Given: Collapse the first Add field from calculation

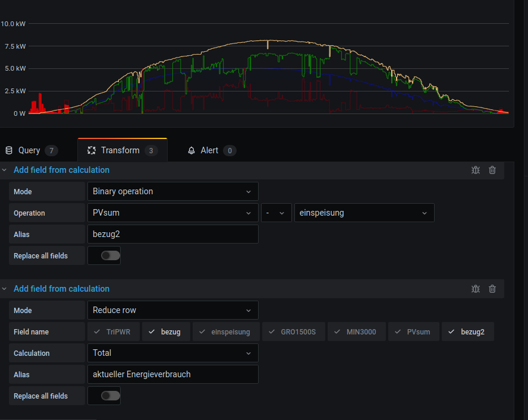Looking at the screenshot, I should point(5,170).
